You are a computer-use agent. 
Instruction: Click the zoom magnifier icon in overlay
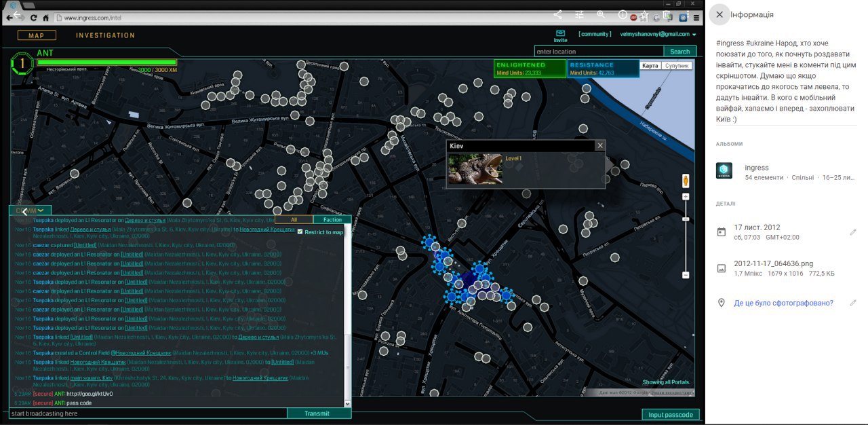601,14
